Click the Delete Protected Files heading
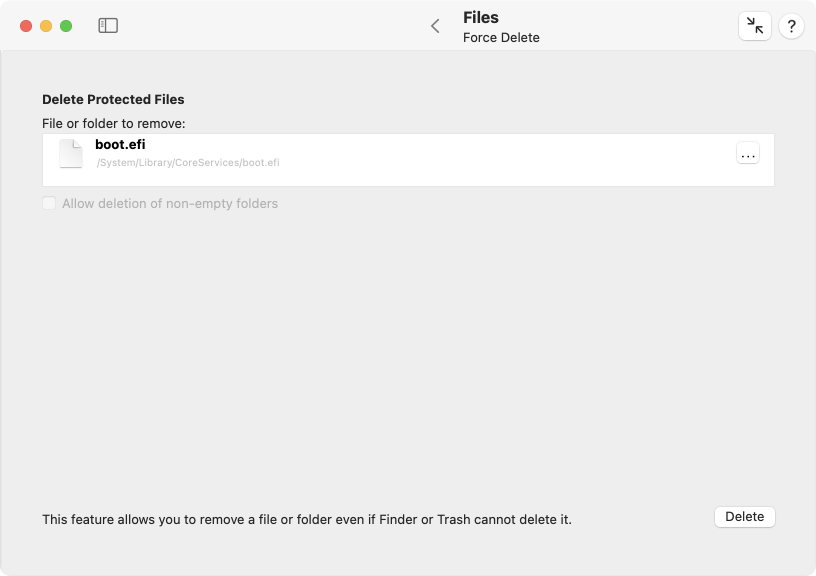The width and height of the screenshot is (816, 576). 113,99
